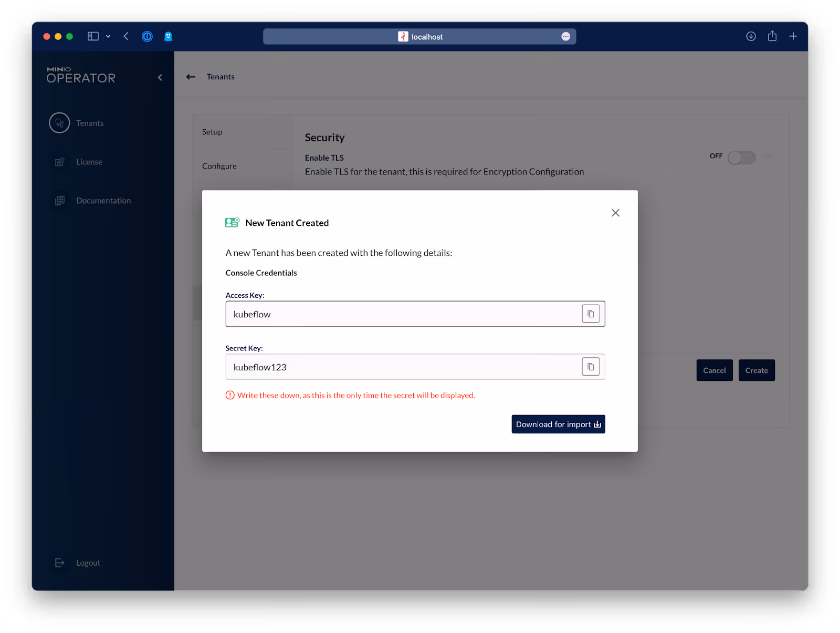The height and width of the screenshot is (633, 840).
Task: Open the Configure tab
Action: pyautogui.click(x=242, y=166)
